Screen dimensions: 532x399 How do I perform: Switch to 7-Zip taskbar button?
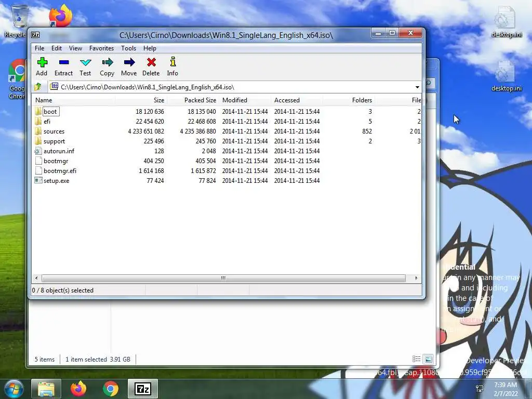pyautogui.click(x=143, y=389)
